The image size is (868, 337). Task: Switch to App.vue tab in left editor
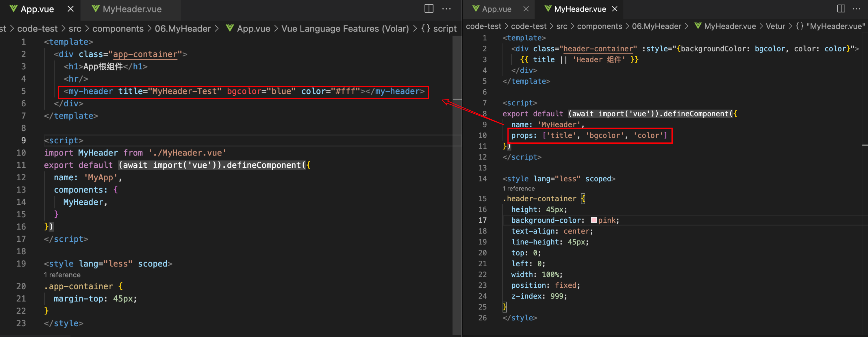pos(37,9)
